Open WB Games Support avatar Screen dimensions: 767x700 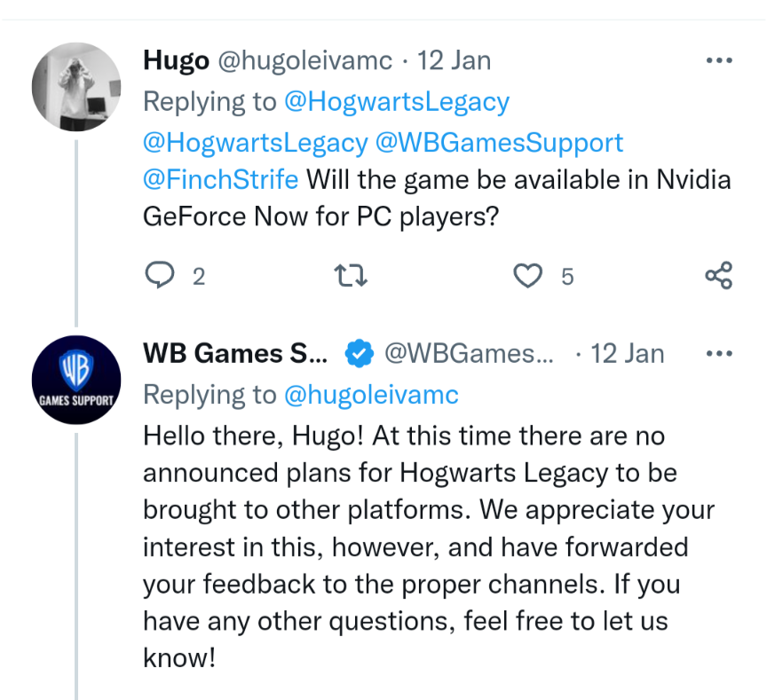point(76,380)
